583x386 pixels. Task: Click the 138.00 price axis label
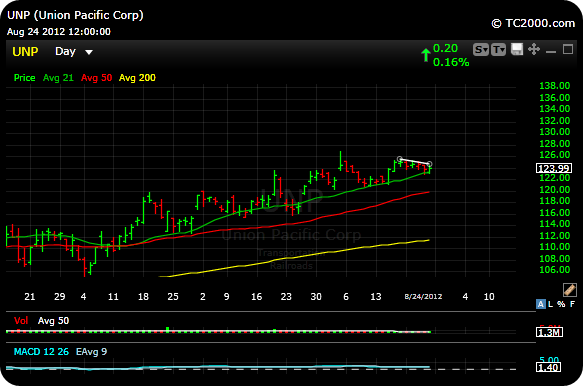[x=554, y=86]
